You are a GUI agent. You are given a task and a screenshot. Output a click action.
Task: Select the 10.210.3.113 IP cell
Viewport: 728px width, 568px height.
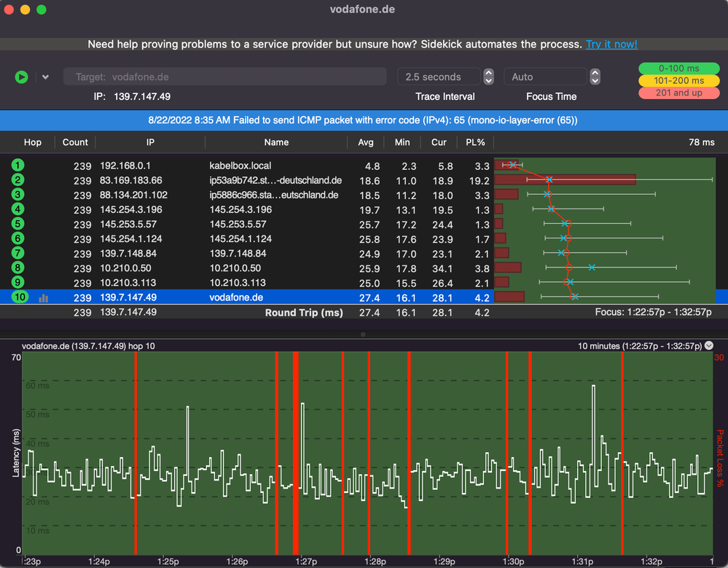point(128,283)
